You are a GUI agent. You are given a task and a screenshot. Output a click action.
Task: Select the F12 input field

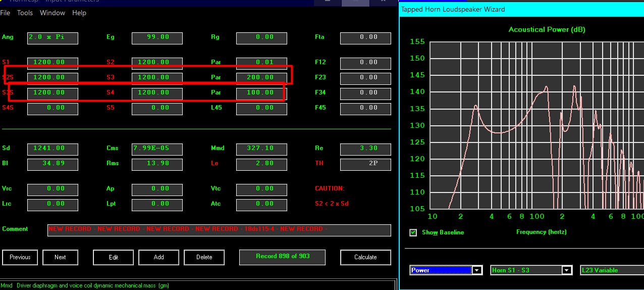point(365,63)
